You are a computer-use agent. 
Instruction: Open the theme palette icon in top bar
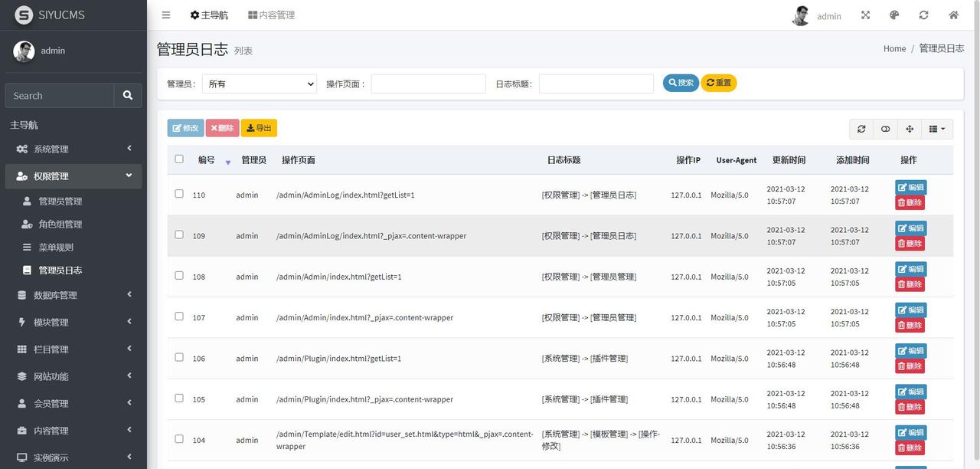(x=894, y=14)
